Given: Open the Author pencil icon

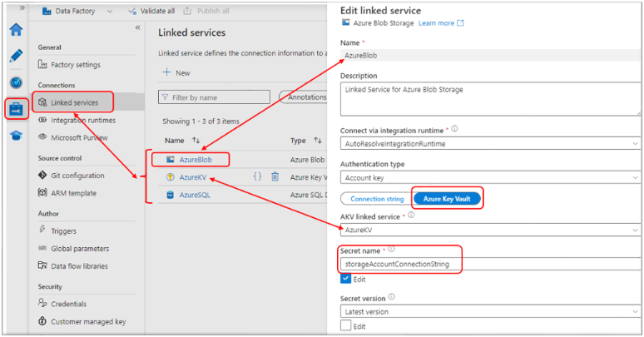Looking at the screenshot, I should click(x=16, y=57).
